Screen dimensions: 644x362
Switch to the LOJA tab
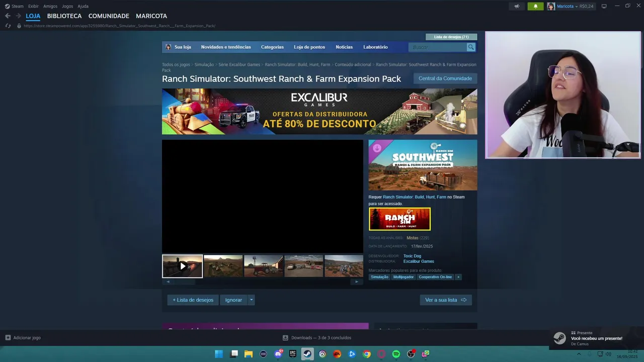[33, 16]
